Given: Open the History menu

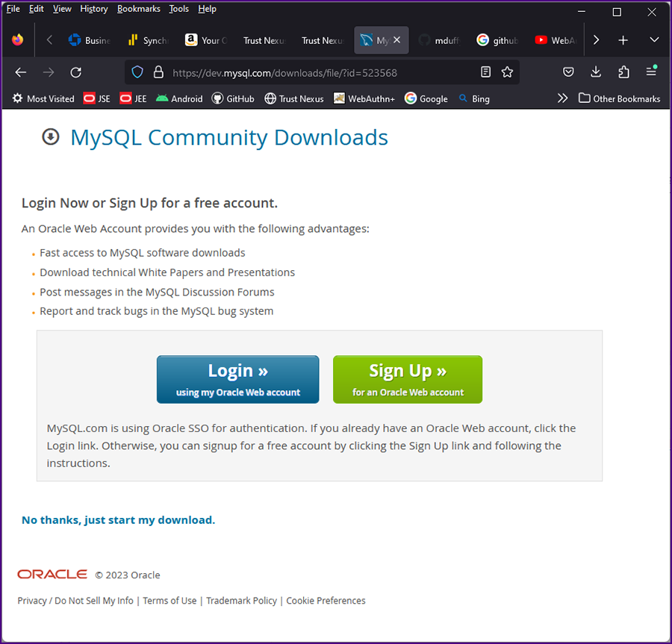Looking at the screenshot, I should pyautogui.click(x=94, y=9).
